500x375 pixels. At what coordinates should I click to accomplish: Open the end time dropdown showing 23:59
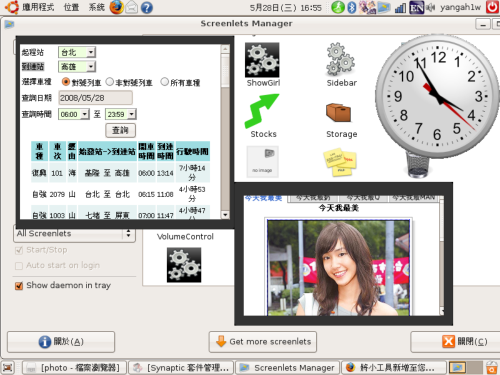pos(121,114)
